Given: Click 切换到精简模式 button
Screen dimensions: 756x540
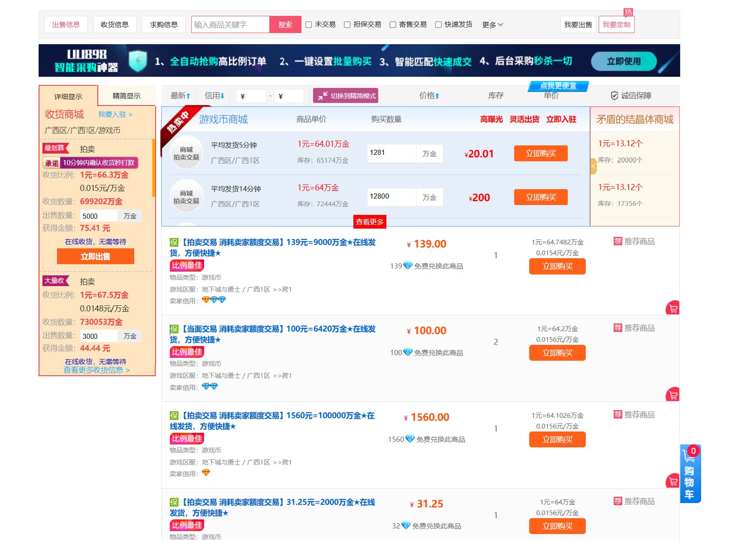Looking at the screenshot, I should tap(346, 96).
